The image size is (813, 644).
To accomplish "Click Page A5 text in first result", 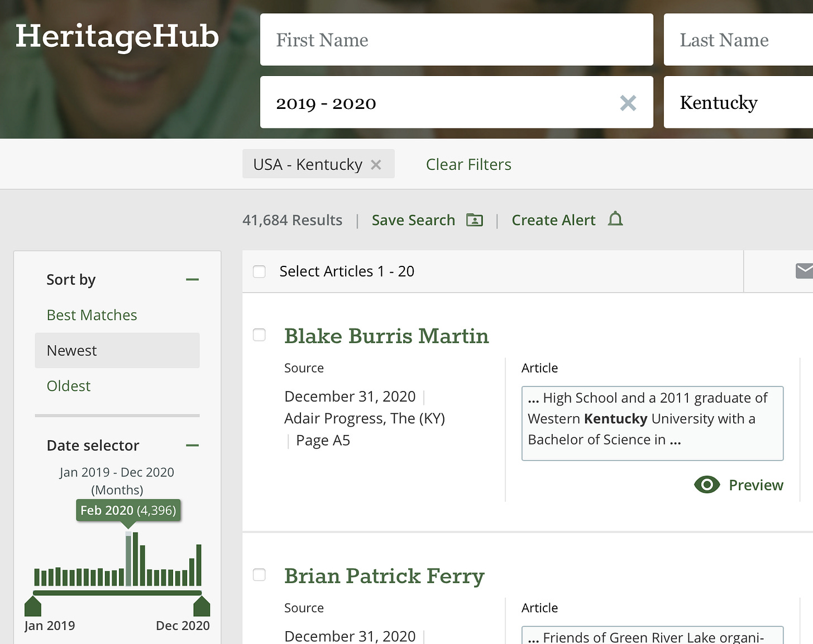I will tap(323, 441).
